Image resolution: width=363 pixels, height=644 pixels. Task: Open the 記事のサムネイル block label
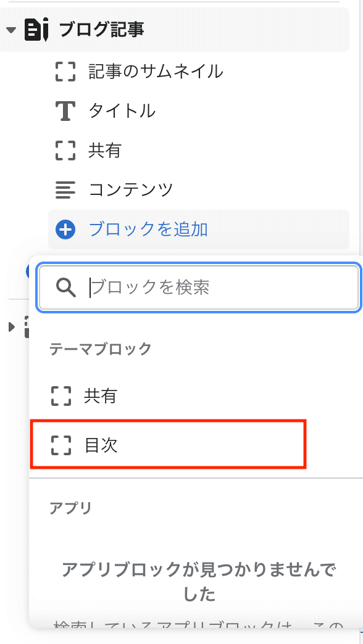coord(156,72)
